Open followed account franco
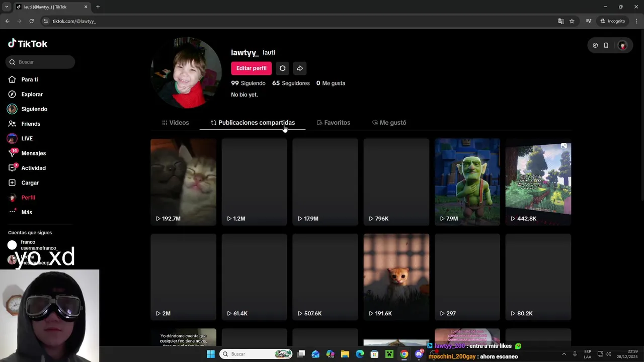 click(x=33, y=245)
